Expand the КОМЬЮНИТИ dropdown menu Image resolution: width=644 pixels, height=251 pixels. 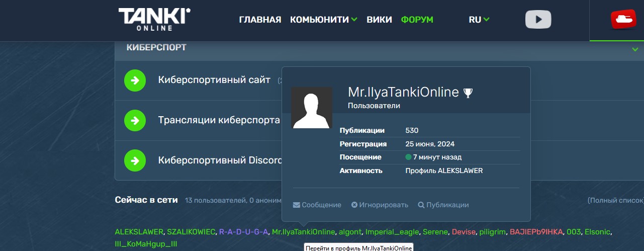pos(324,20)
